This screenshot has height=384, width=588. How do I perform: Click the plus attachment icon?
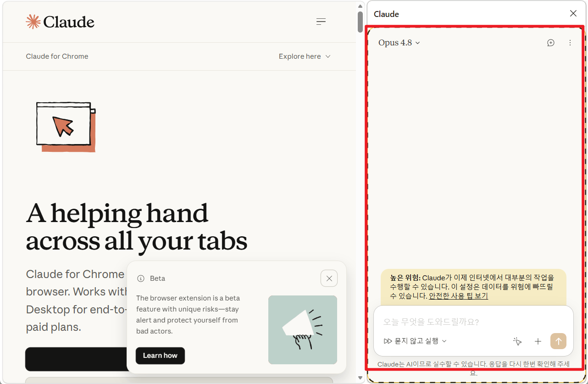point(538,341)
